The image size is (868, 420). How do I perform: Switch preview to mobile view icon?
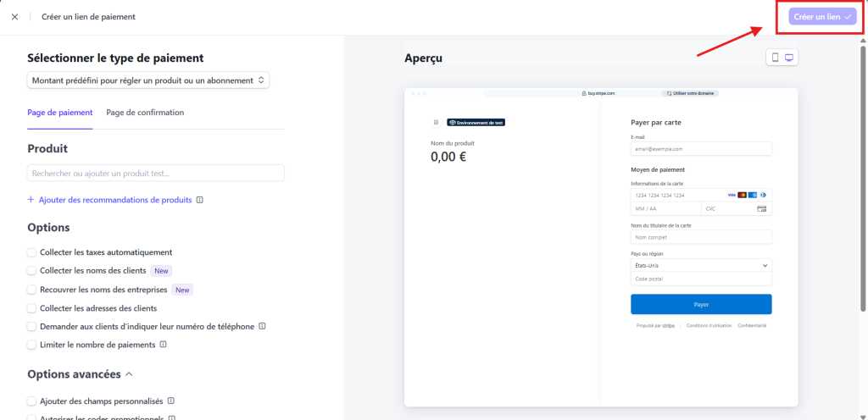click(774, 58)
